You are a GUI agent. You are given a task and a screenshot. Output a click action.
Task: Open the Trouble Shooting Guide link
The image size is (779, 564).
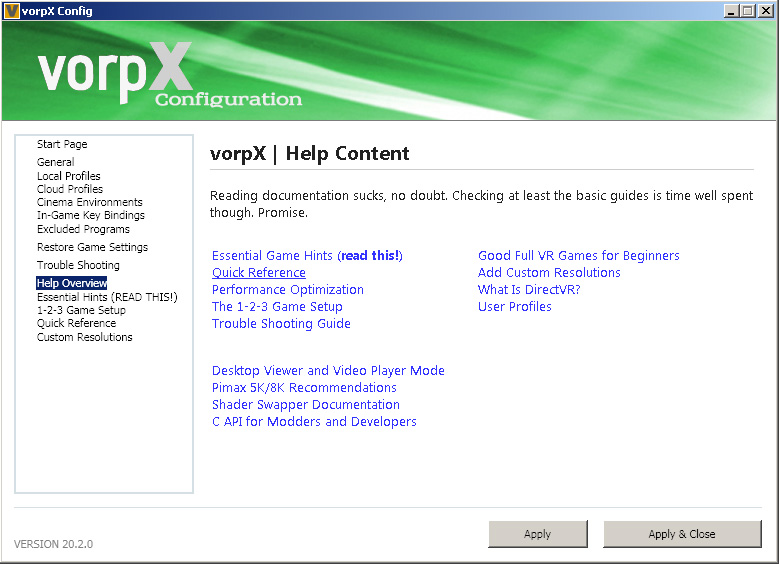click(281, 323)
